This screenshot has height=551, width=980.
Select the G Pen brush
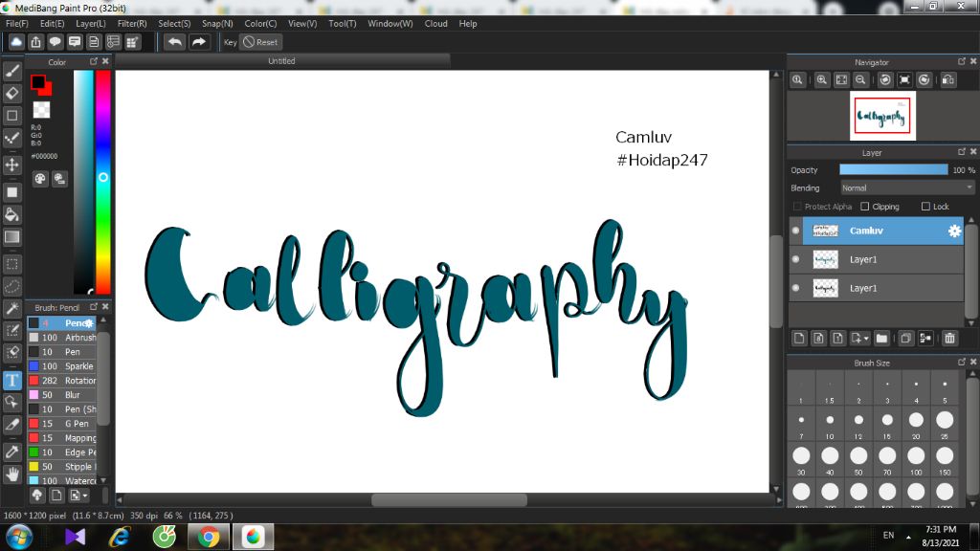tap(62, 424)
